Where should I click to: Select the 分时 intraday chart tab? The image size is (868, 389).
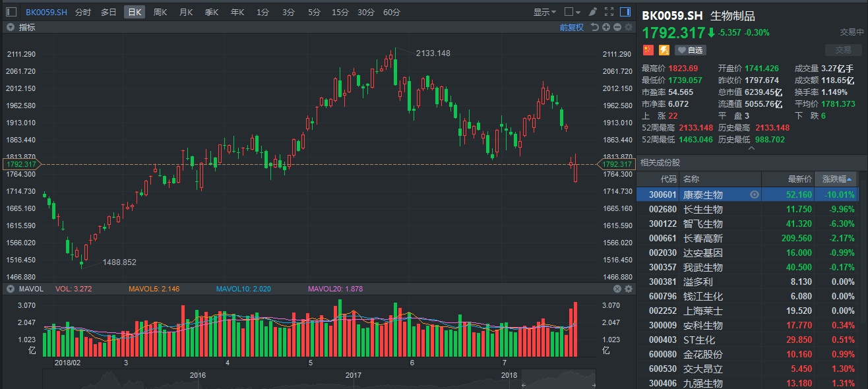(83, 12)
